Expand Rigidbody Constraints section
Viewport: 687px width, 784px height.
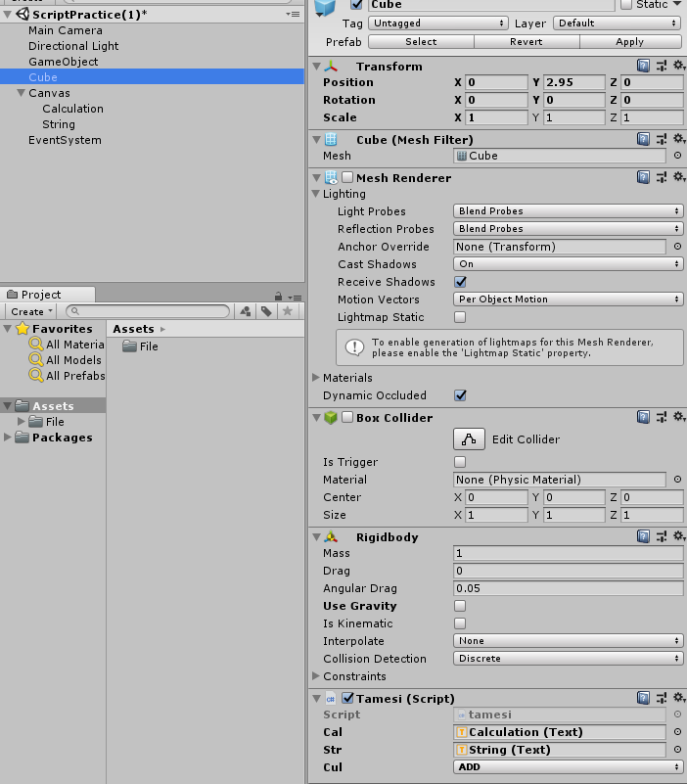pyautogui.click(x=316, y=676)
